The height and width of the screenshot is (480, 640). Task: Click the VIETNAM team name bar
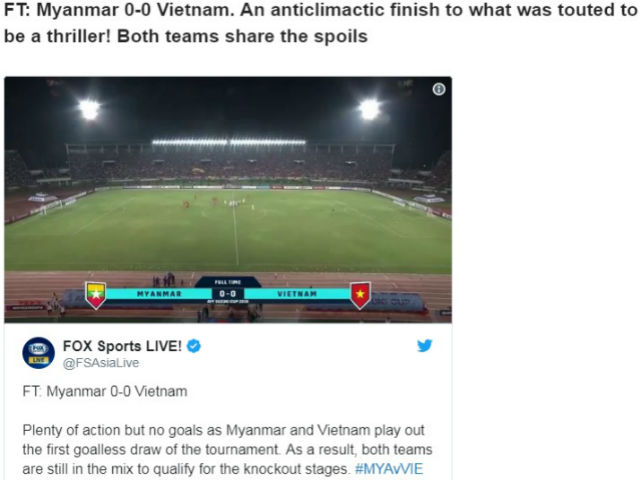(297, 294)
